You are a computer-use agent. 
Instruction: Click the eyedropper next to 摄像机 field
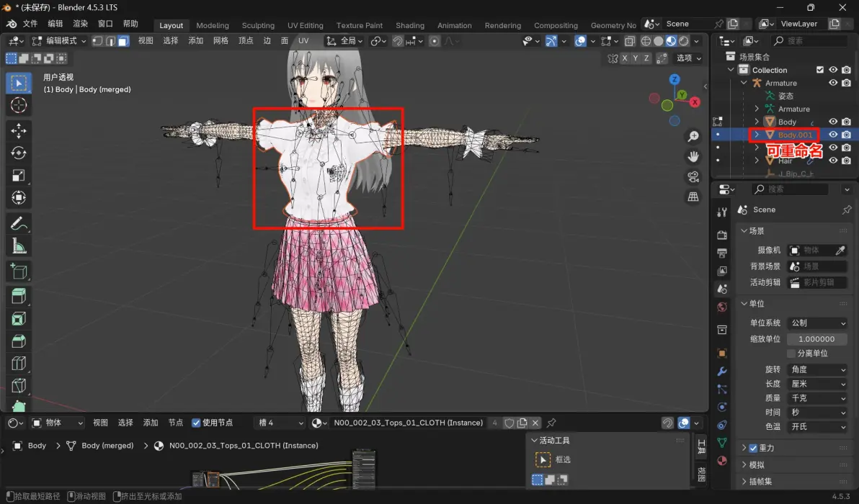pyautogui.click(x=840, y=251)
